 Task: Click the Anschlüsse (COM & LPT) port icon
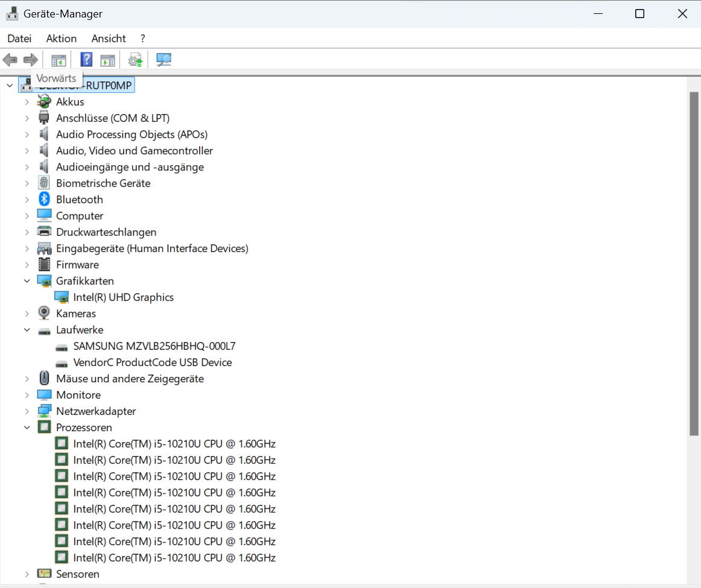pyautogui.click(x=44, y=118)
